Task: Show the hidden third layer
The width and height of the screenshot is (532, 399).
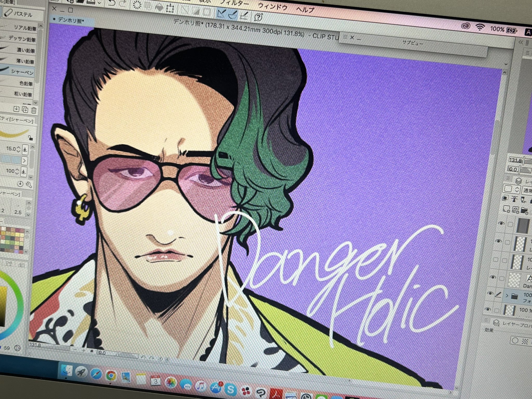Action: tap(496, 259)
